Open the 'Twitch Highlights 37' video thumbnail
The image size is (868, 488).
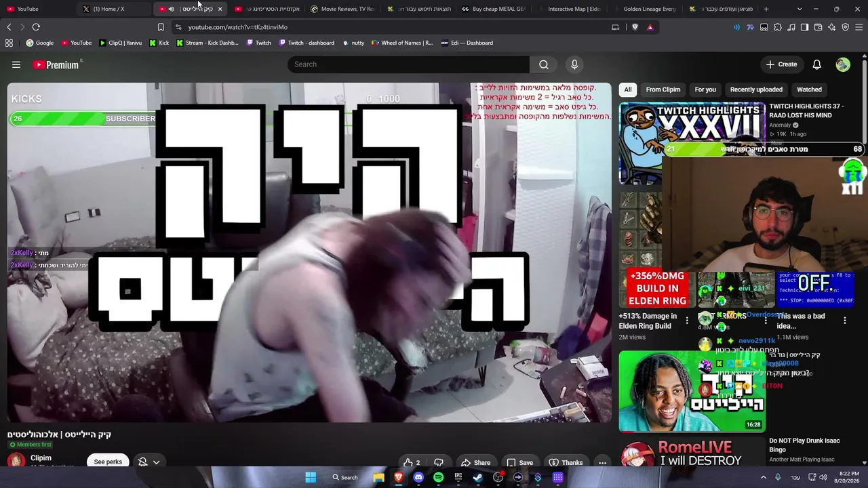point(692,143)
